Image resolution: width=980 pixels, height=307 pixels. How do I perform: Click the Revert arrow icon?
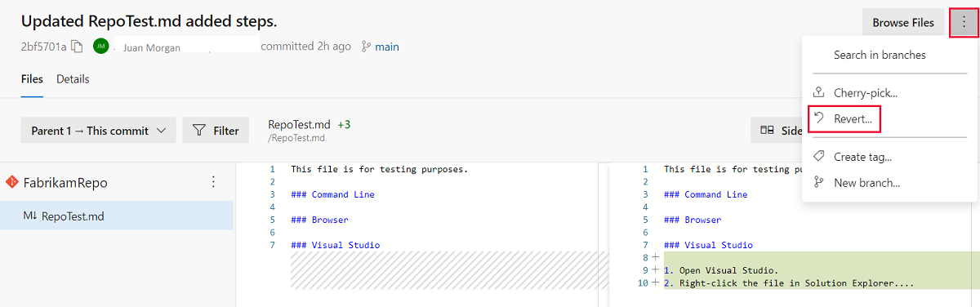click(819, 118)
